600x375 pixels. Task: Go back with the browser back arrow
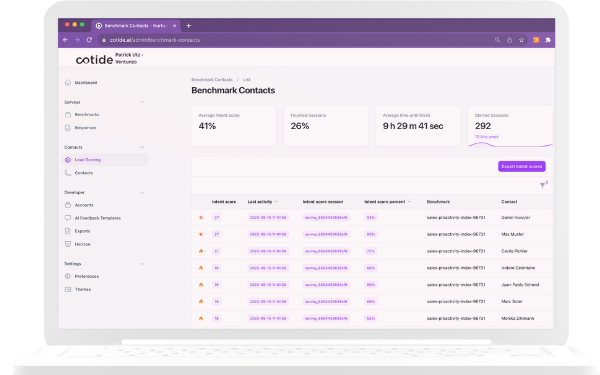tap(65, 40)
